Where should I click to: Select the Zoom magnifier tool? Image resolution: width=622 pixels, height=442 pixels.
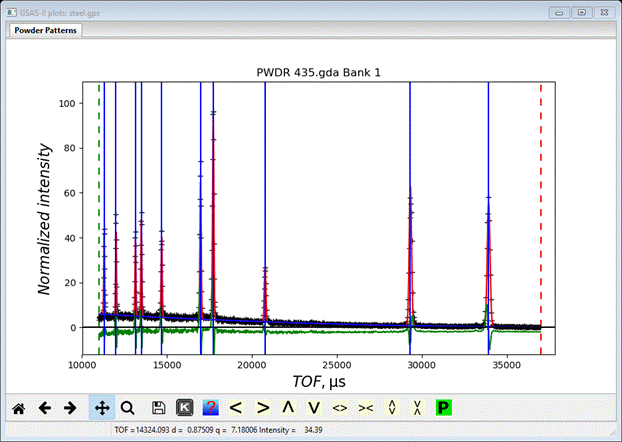(x=127, y=407)
